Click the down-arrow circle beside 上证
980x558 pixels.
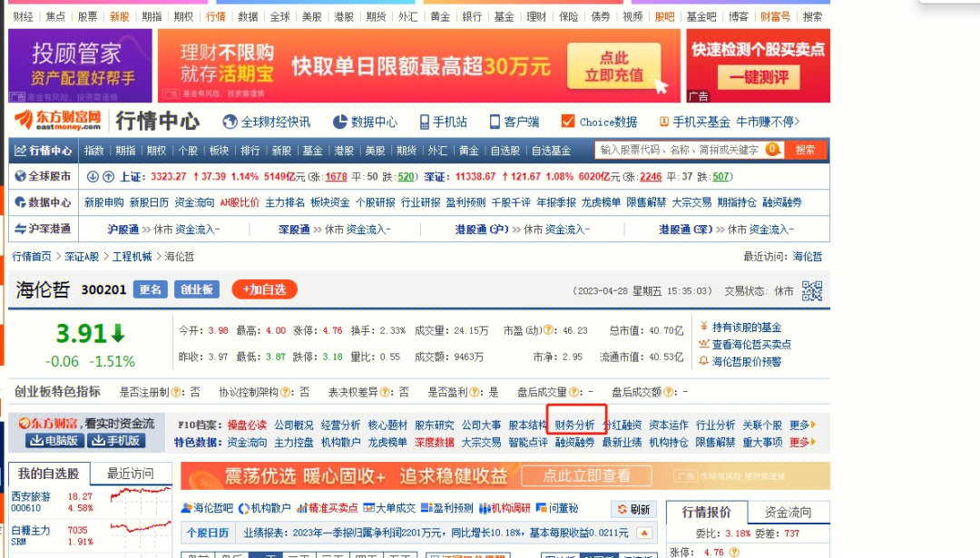(x=93, y=177)
